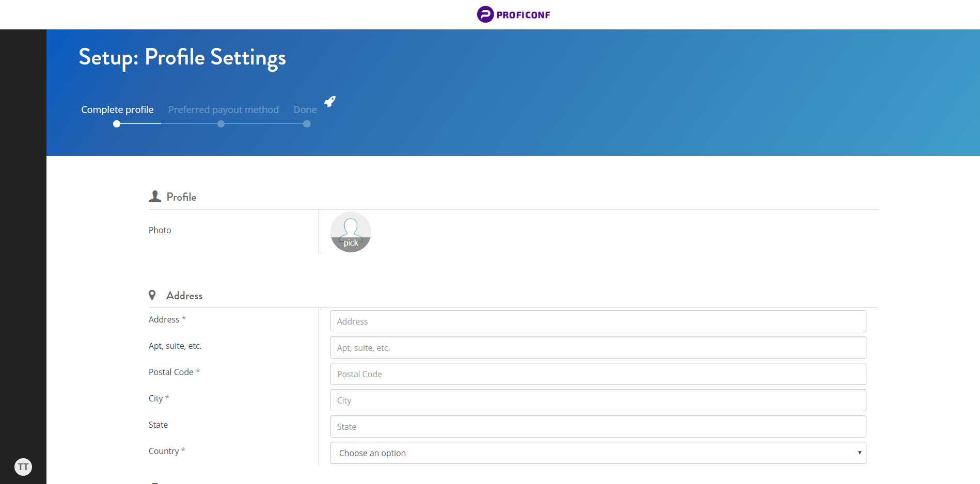Select the Done step
Viewport: 980px width, 484px height.
pos(305,109)
